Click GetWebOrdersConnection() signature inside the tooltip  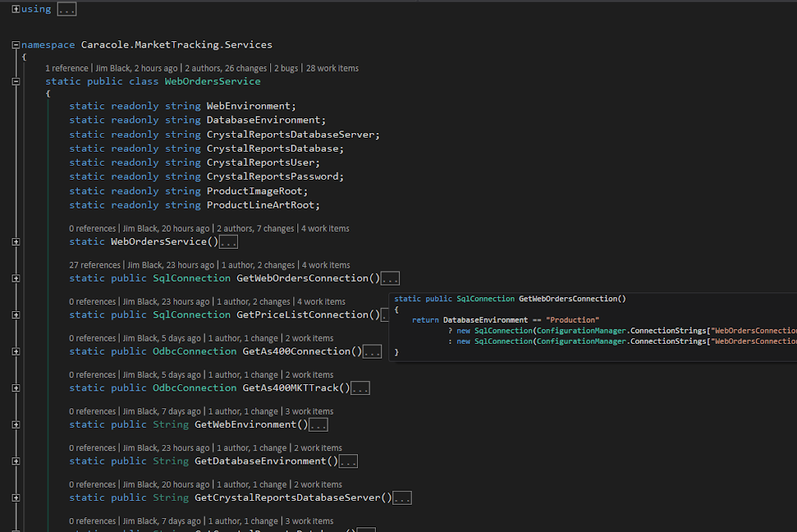pos(572,299)
